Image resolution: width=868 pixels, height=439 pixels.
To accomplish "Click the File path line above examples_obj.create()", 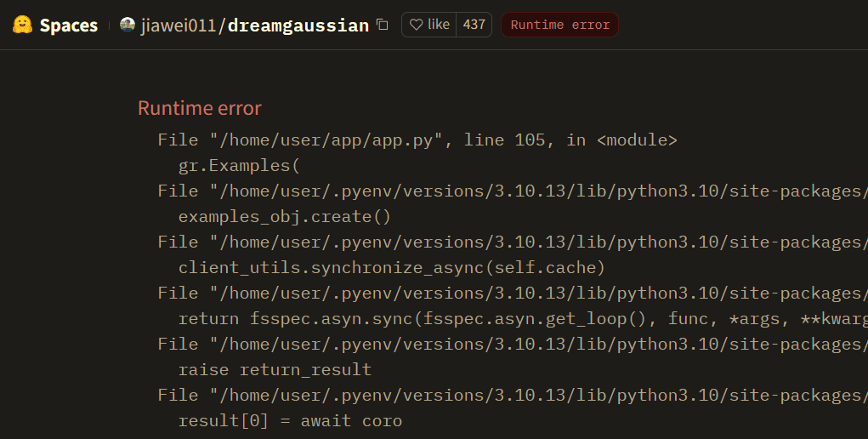I will [x=512, y=191].
